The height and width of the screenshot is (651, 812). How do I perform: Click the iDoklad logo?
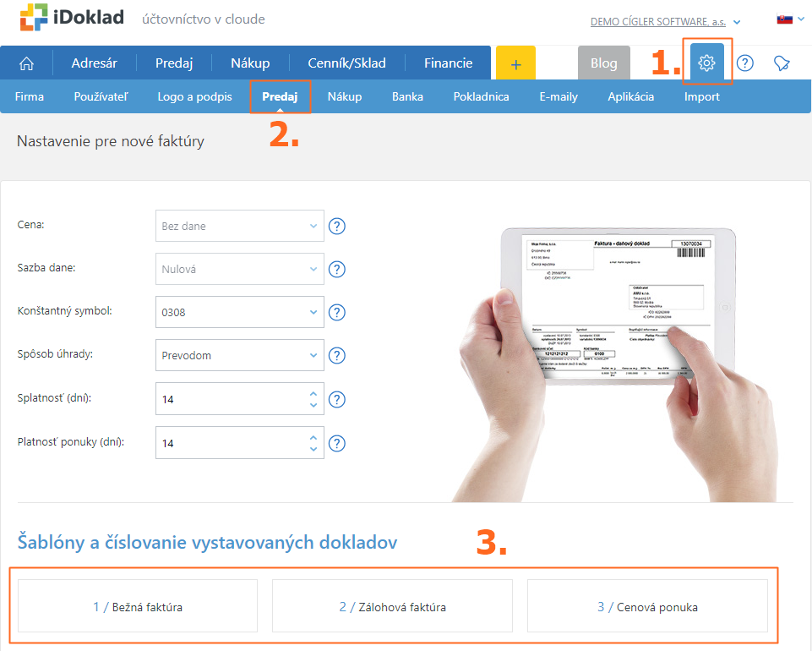[x=72, y=18]
